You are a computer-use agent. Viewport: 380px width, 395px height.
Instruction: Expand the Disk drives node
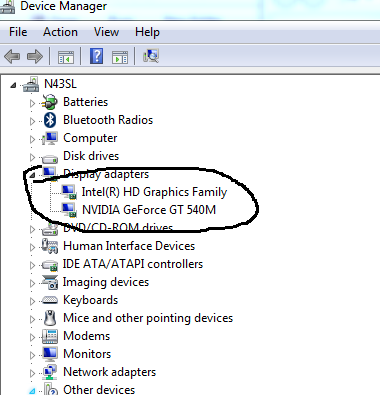(32, 157)
